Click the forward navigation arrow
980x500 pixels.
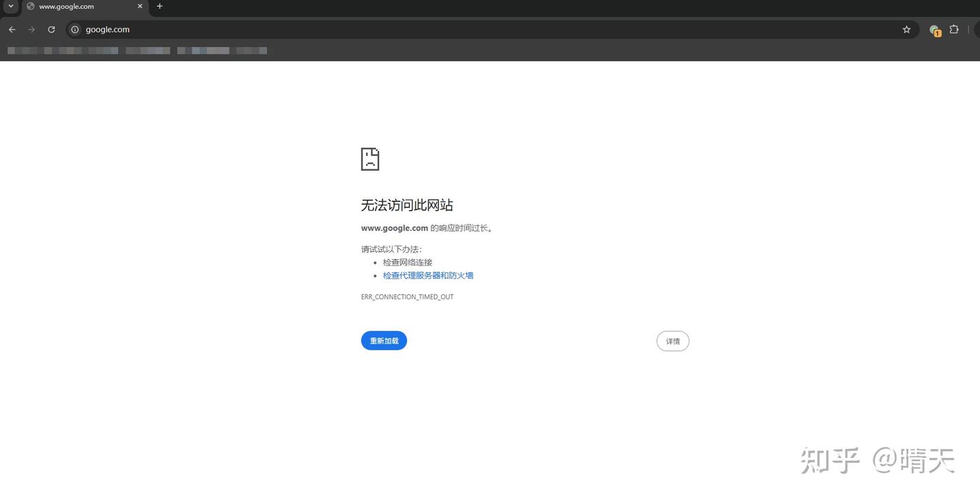[x=31, y=29]
